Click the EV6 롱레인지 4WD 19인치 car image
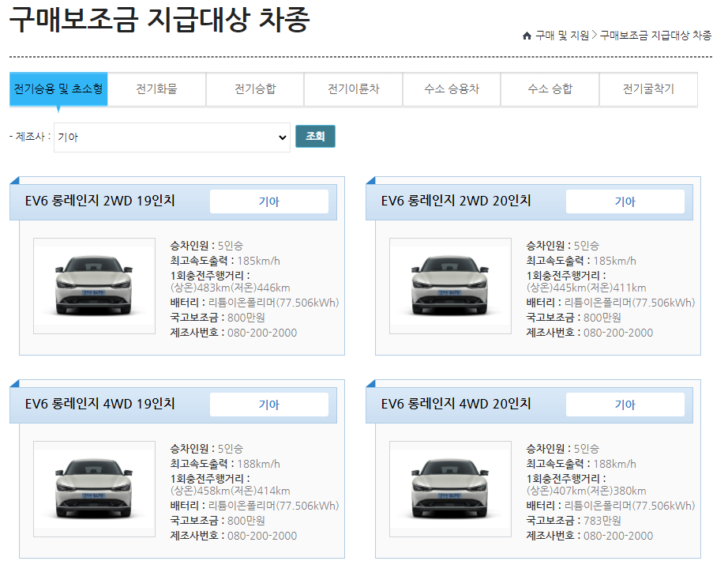Image resolution: width=728 pixels, height=561 pixels. click(94, 489)
